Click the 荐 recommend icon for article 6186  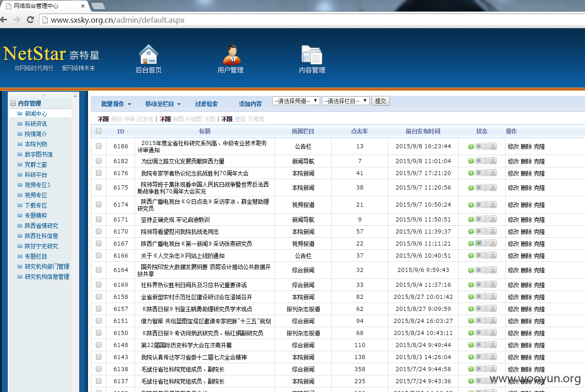tap(485, 146)
